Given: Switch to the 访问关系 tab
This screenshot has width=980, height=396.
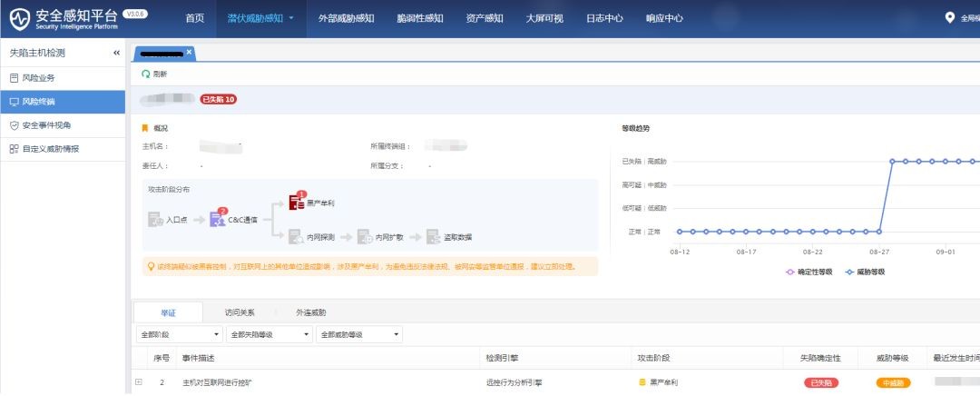Looking at the screenshot, I should point(240,312).
